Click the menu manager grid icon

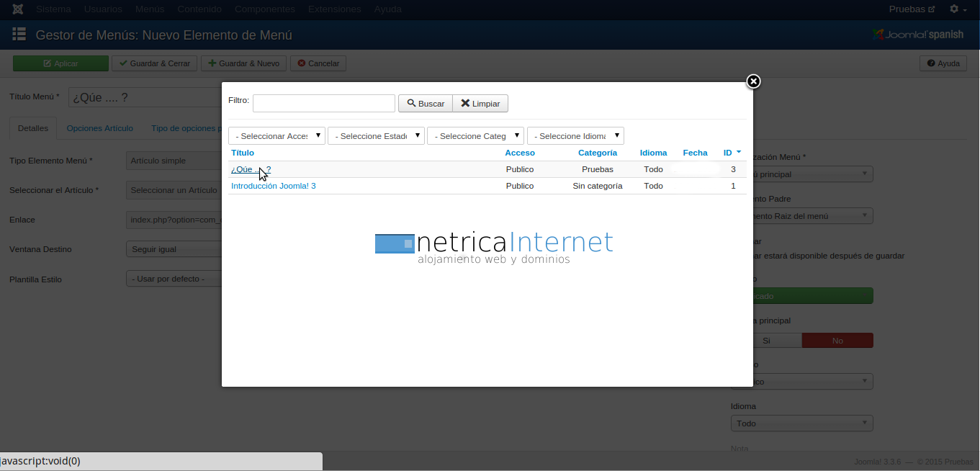click(19, 35)
